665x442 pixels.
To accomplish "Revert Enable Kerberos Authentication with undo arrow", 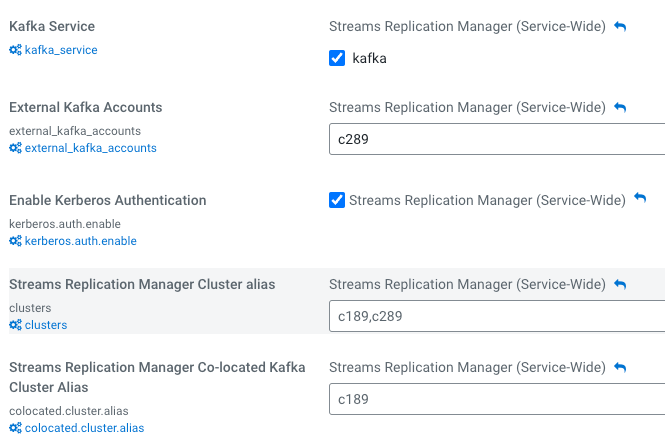I will point(640,198).
